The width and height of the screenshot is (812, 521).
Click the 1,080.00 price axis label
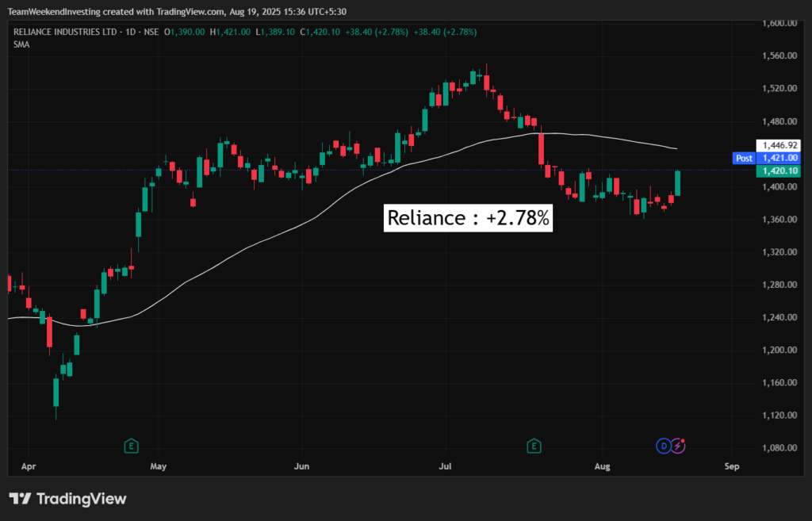pos(779,448)
